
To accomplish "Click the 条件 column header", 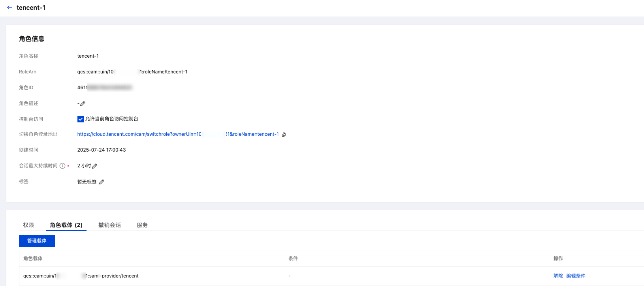I will (x=293, y=259).
